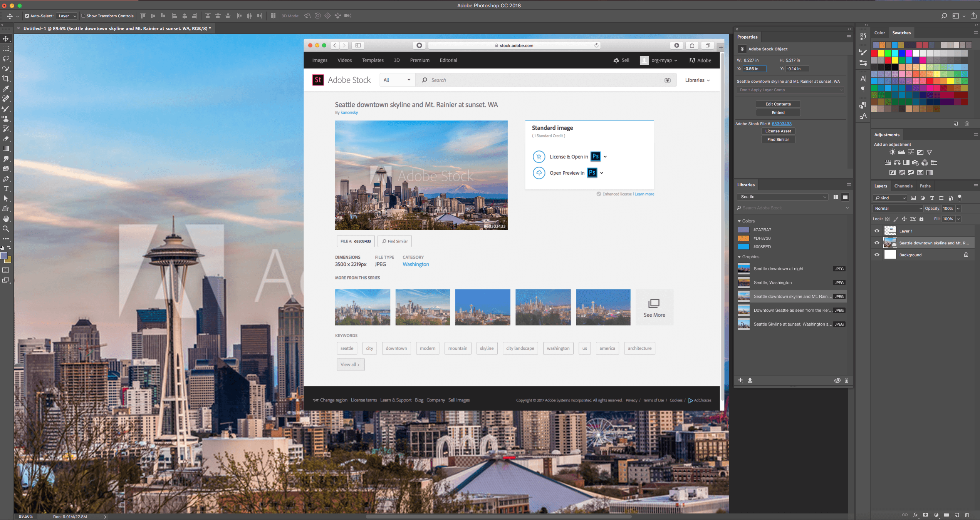Open the Layers panel menu
The width and height of the screenshot is (980, 520).
point(976,186)
